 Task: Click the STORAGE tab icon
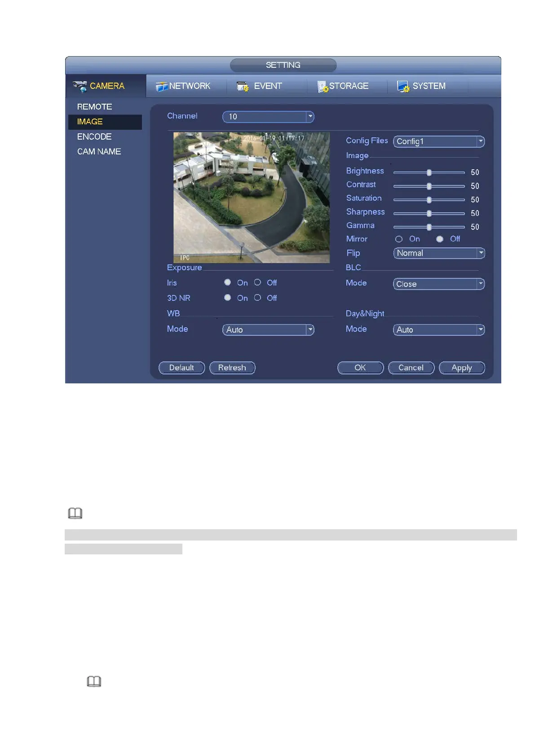(x=323, y=86)
